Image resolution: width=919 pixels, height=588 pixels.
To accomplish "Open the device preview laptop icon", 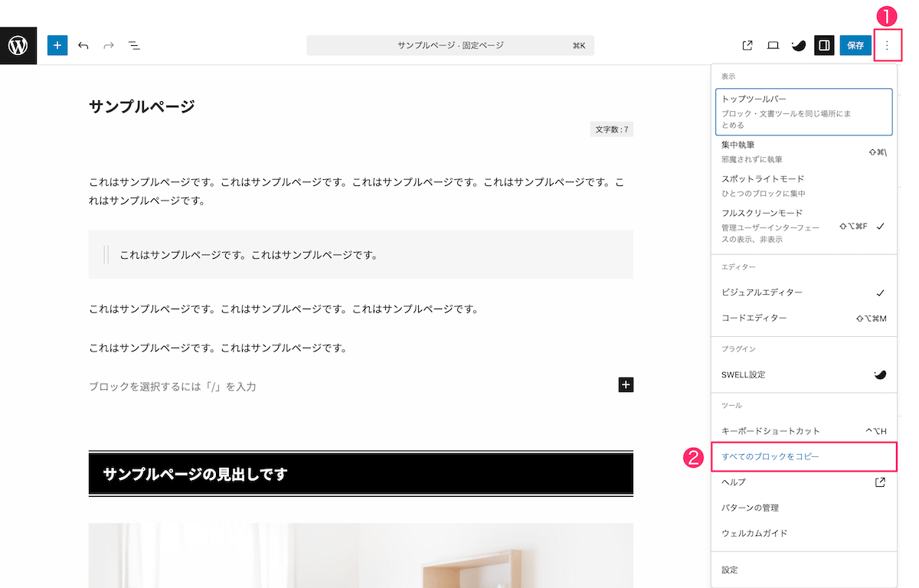I will (x=773, y=45).
